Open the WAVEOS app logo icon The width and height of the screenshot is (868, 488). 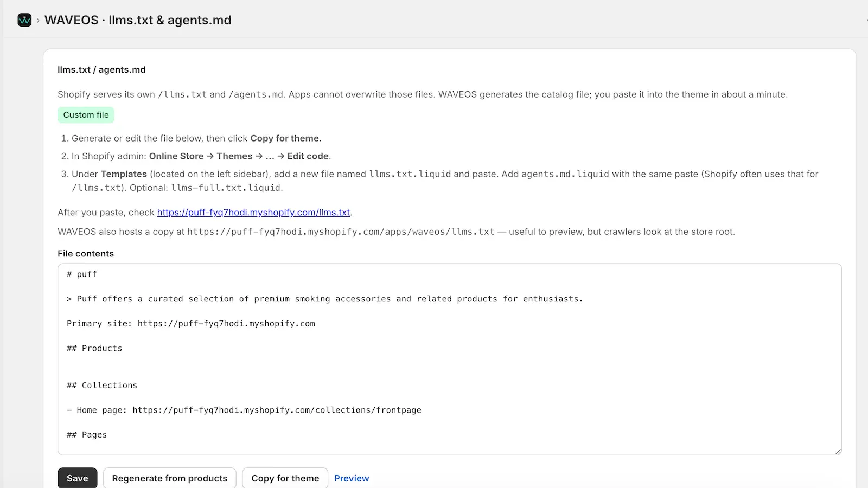(24, 20)
